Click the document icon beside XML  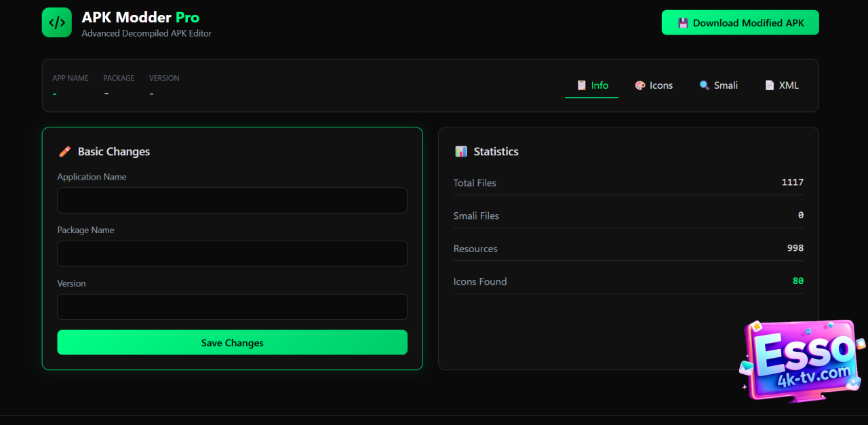point(770,85)
